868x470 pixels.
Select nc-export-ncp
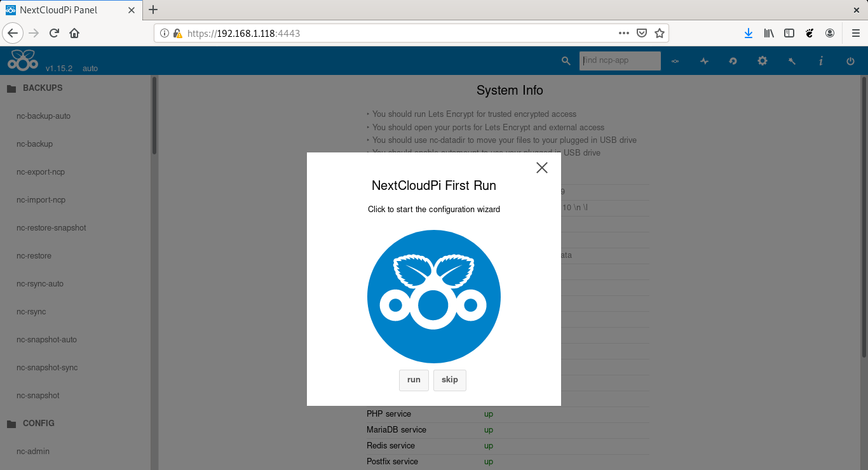tap(41, 172)
